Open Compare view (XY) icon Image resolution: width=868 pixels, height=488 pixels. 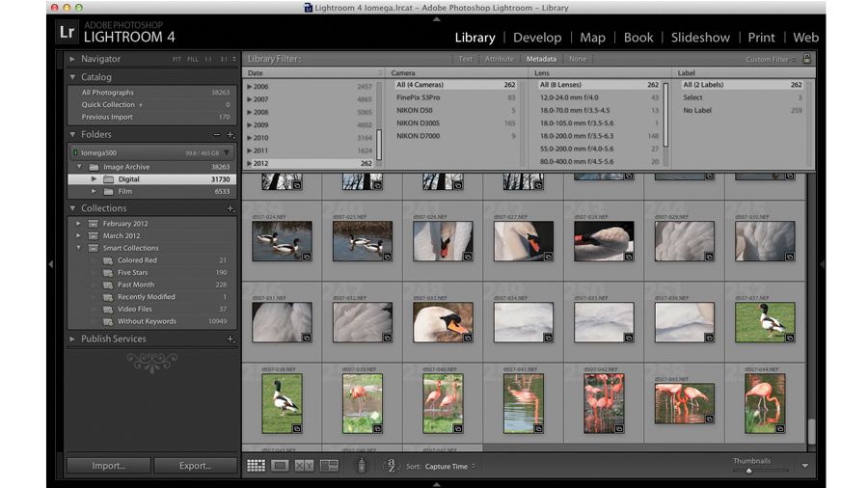(x=304, y=466)
